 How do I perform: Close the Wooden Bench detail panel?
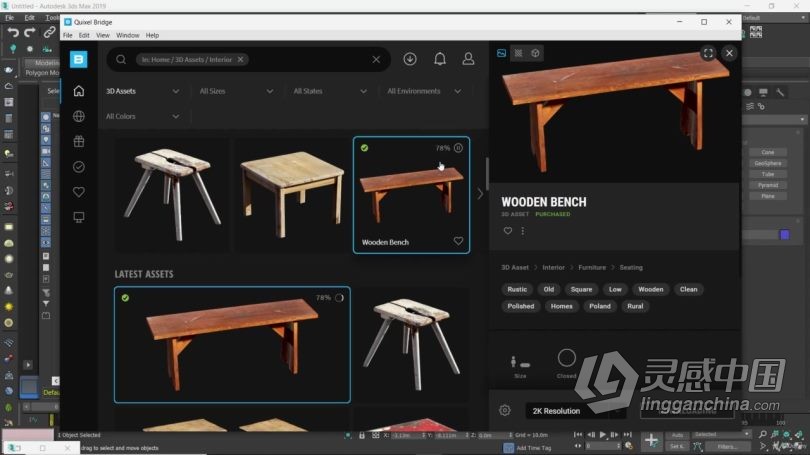pos(729,53)
